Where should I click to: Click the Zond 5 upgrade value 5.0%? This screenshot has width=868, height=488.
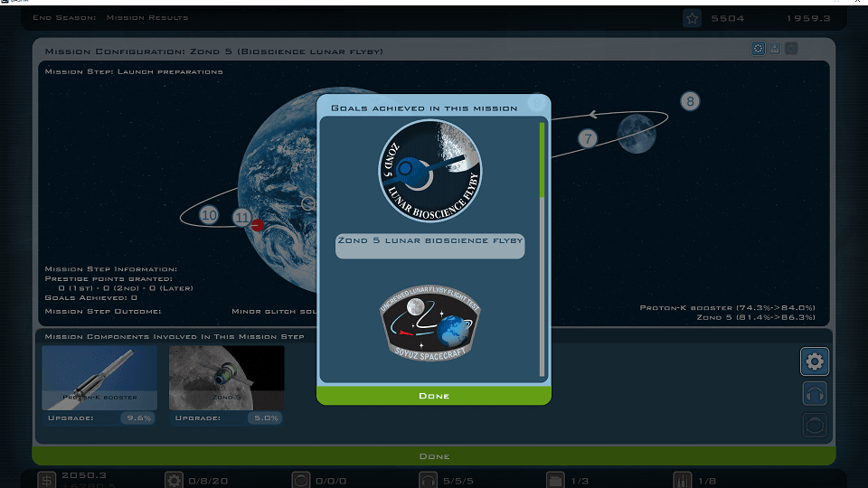pyautogui.click(x=266, y=418)
